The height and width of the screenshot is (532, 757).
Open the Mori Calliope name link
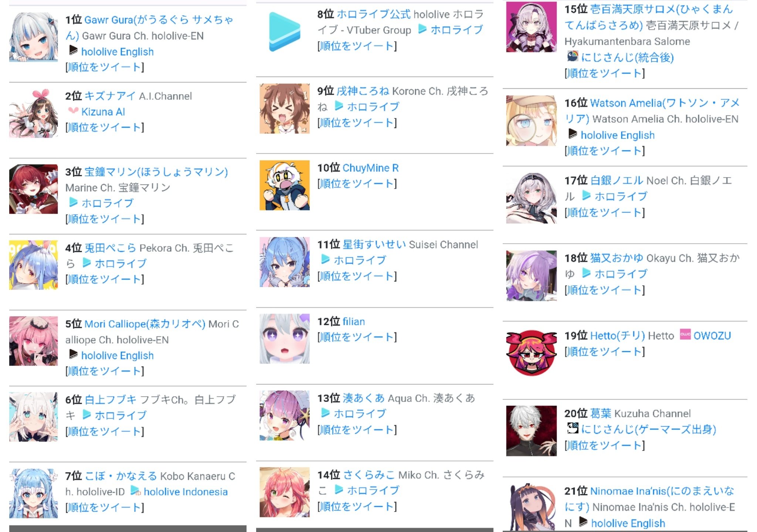pyautogui.click(x=145, y=324)
